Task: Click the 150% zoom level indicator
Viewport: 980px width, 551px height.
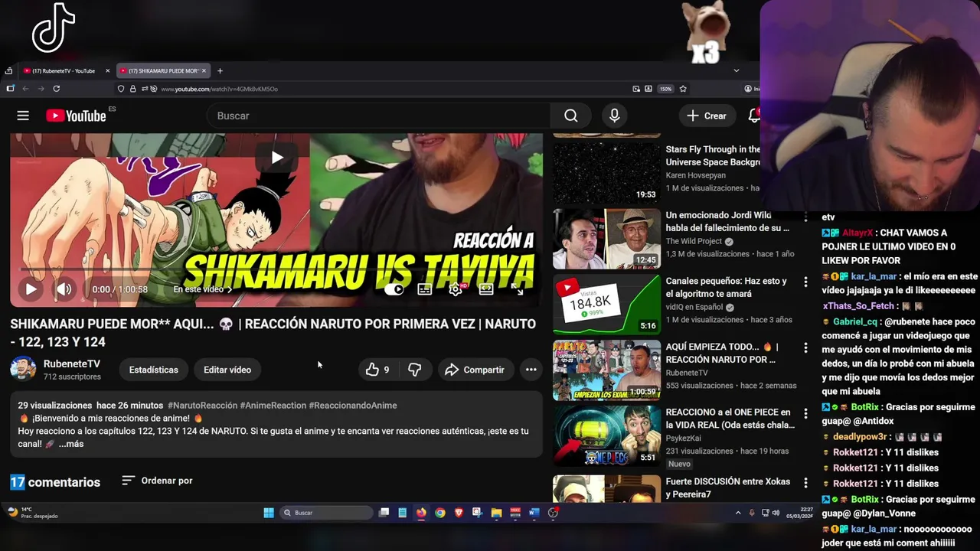Action: [665, 89]
